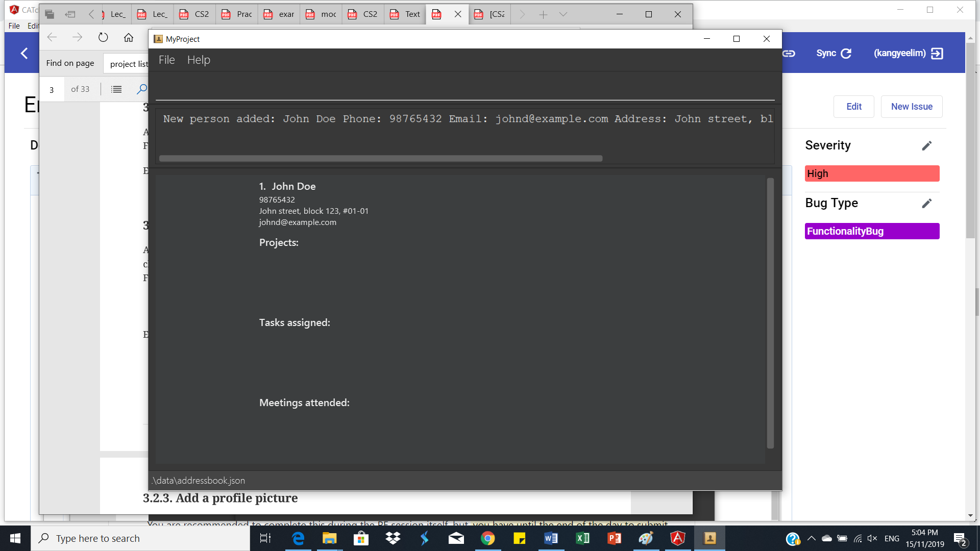Click the browser refresh icon
The height and width of the screenshot is (551, 980).
(x=103, y=37)
